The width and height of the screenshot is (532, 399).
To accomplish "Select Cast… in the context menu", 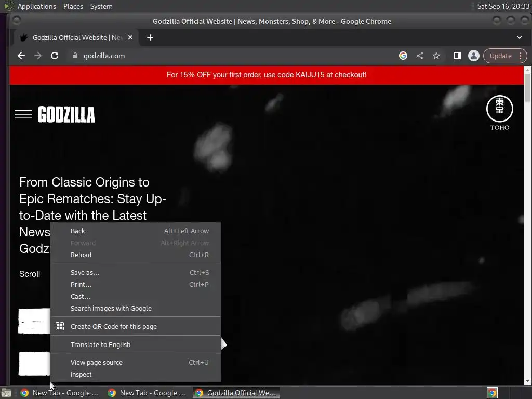I will [x=136, y=296].
